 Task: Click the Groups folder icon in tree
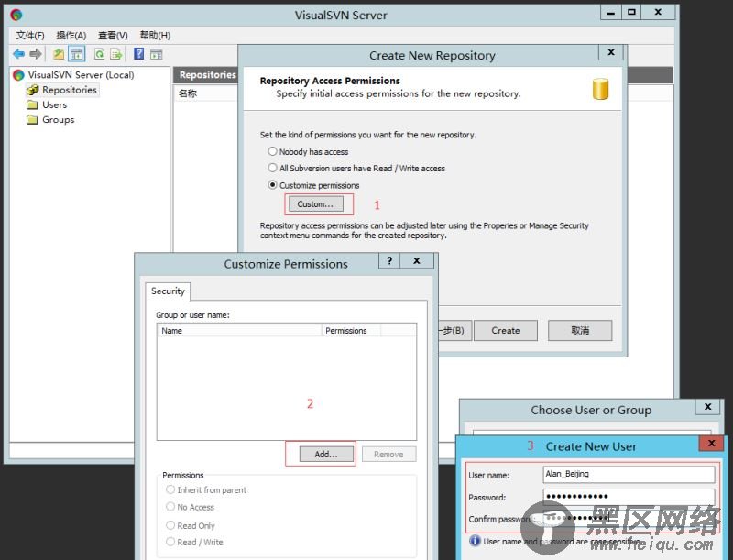(x=32, y=120)
